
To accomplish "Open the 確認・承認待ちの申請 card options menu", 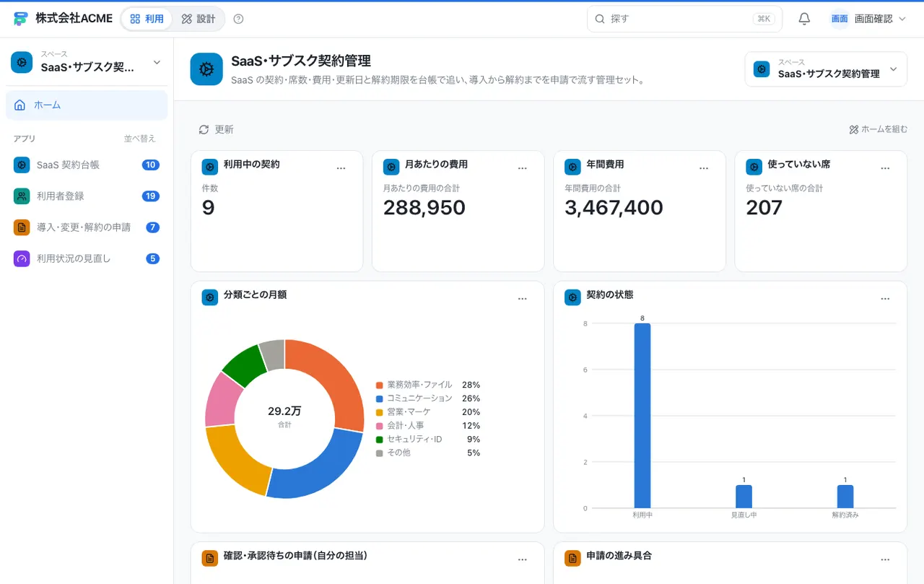I will [x=523, y=559].
